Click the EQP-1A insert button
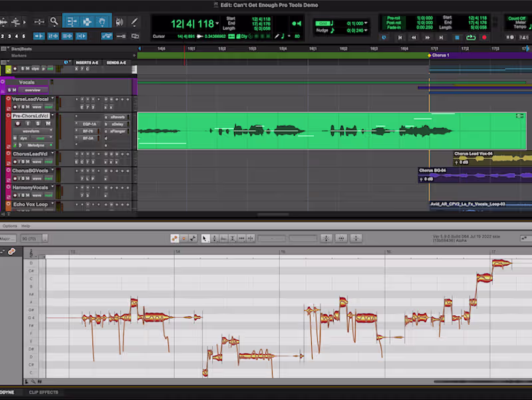The image size is (532, 400). (x=89, y=124)
